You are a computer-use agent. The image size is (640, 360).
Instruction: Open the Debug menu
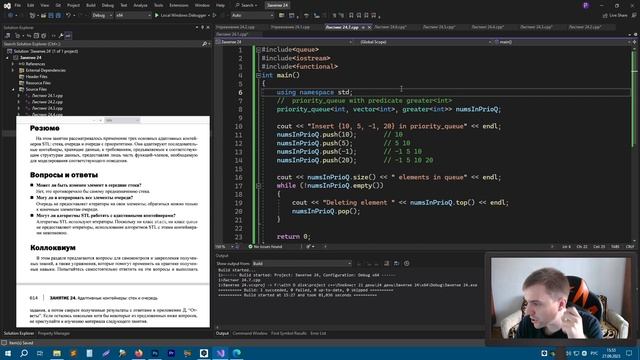pos(108,5)
